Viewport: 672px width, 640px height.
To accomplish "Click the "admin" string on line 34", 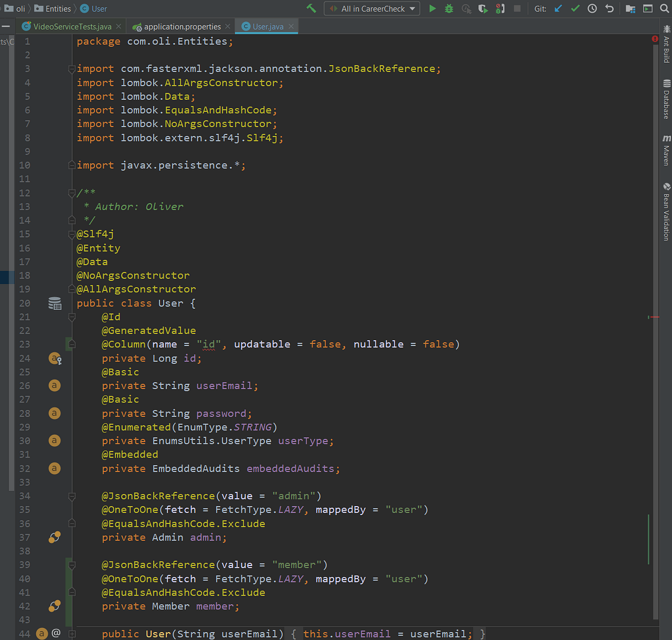I will click(x=293, y=496).
